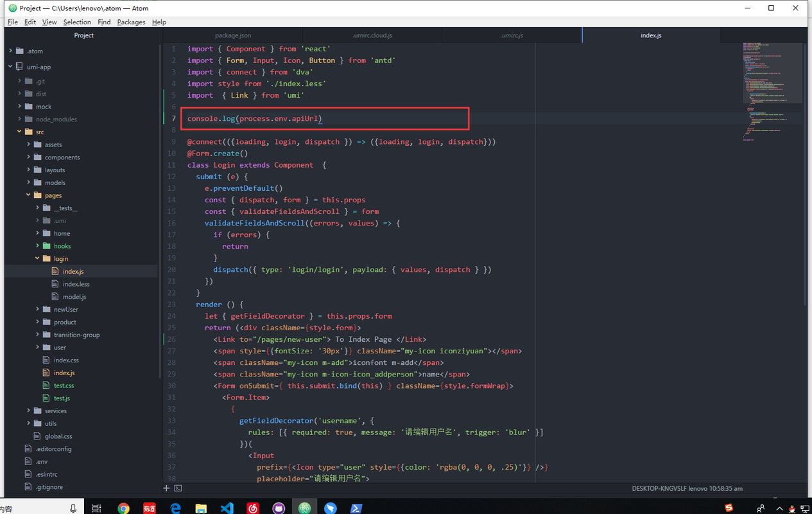Click the test.css file icon

(47, 385)
